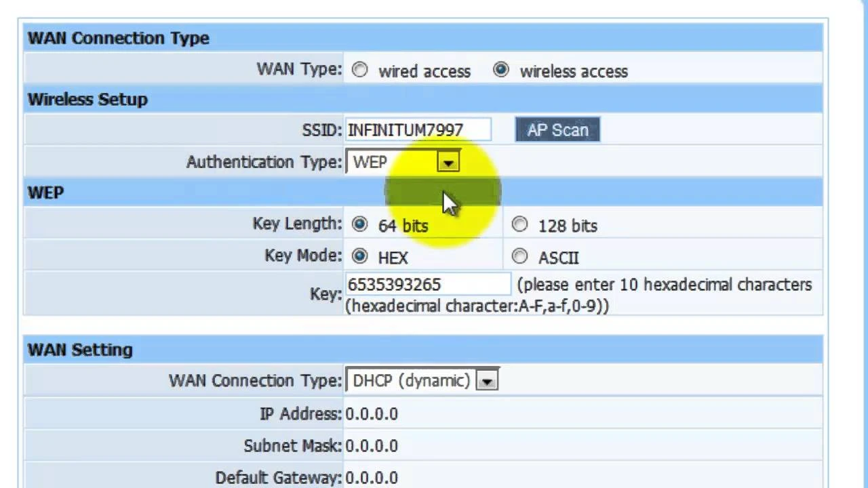
Task: Click the Wireless Setup section header
Action: click(87, 100)
